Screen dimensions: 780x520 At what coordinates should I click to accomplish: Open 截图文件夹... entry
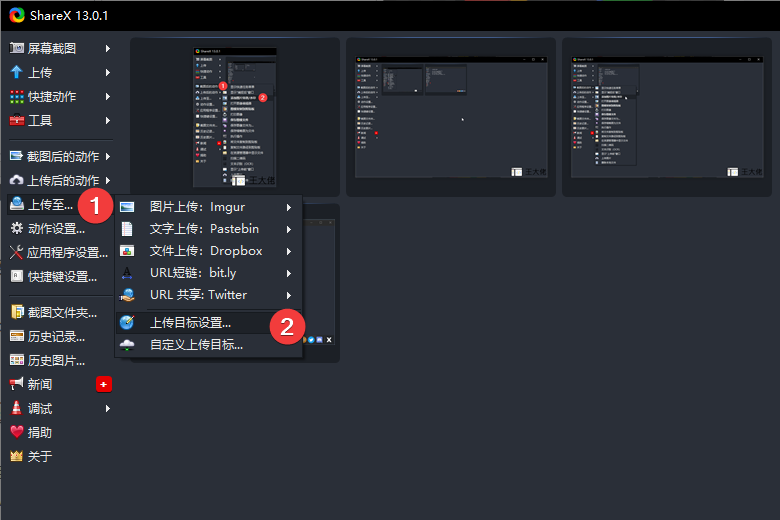(x=60, y=312)
